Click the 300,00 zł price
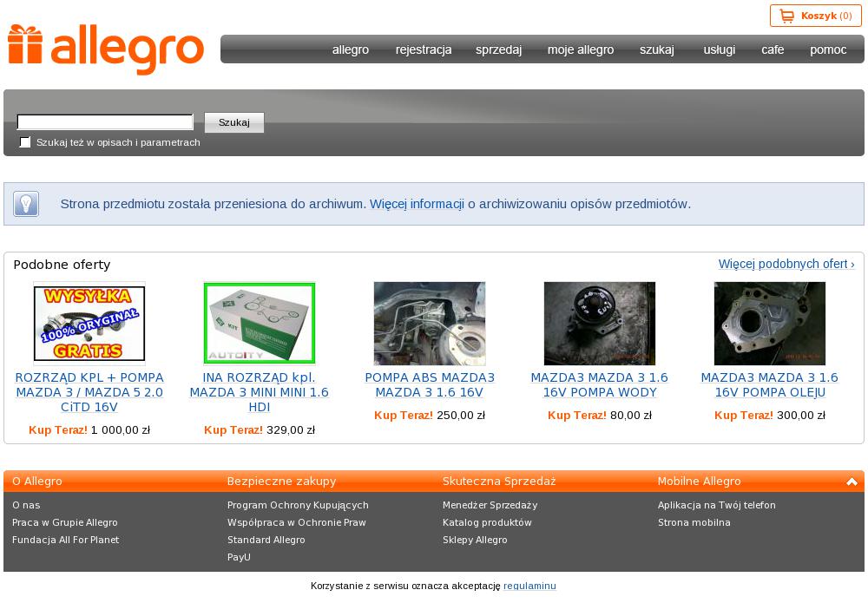Screen dimensions: 868x603 [801, 416]
